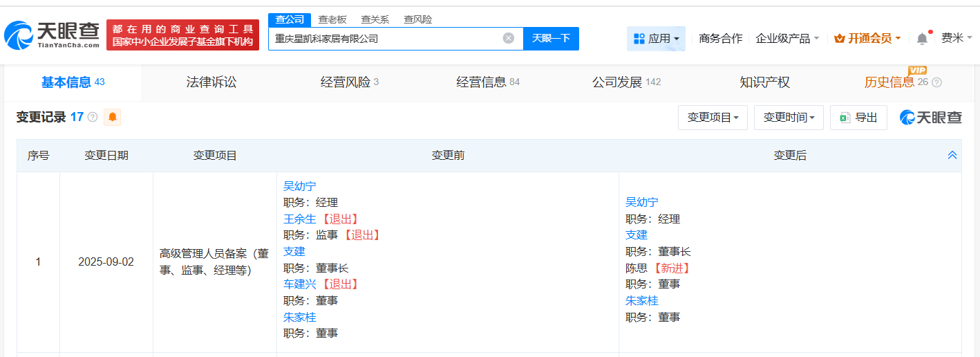The height and width of the screenshot is (357, 980).
Task: Click the 变更后 column header
Action: tap(790, 156)
